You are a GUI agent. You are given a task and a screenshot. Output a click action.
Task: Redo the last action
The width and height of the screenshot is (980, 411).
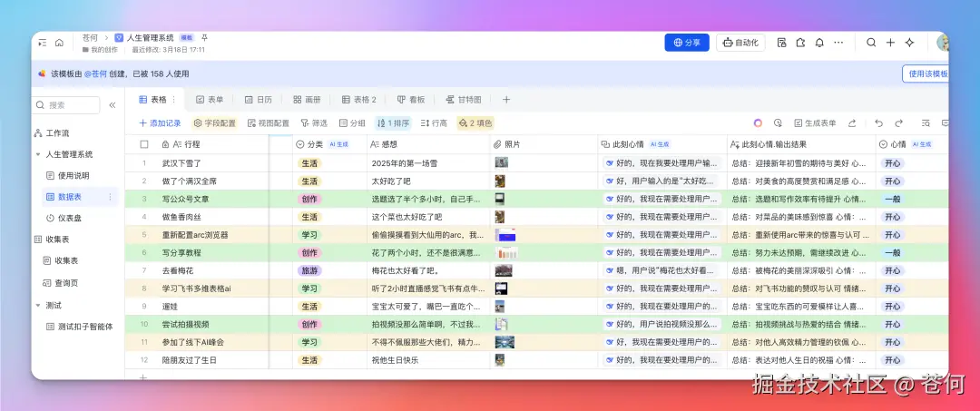pyautogui.click(x=898, y=123)
